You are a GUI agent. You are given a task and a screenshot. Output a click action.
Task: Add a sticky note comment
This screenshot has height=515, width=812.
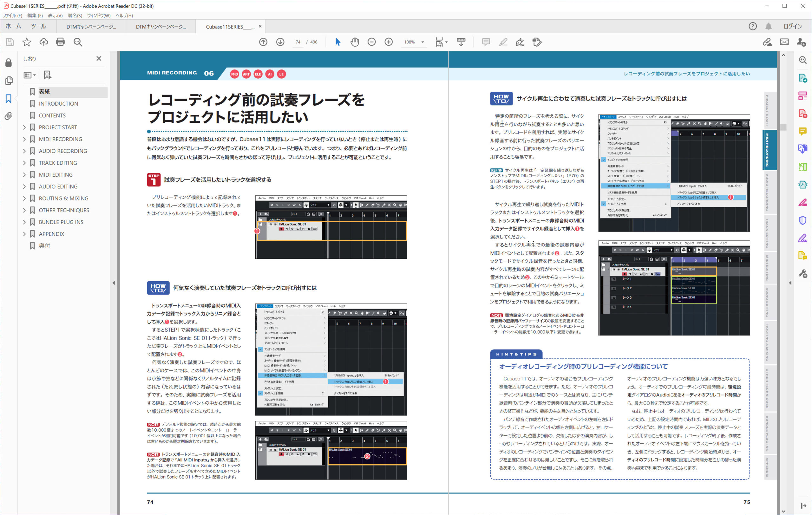pos(486,42)
